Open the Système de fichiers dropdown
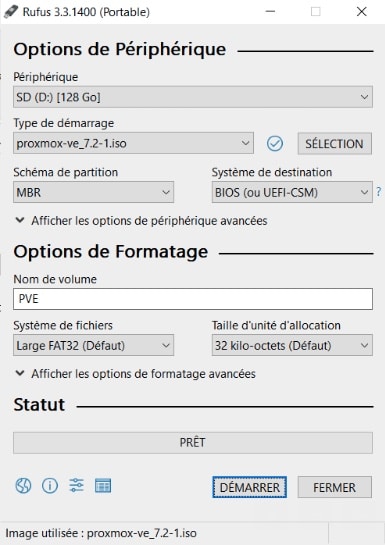Image resolution: width=385 pixels, height=545 pixels. point(93,345)
